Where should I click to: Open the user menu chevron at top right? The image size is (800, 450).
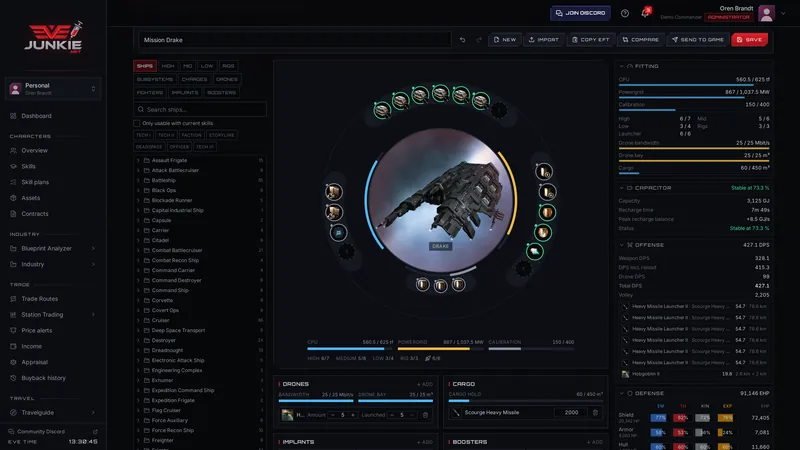[x=783, y=13]
